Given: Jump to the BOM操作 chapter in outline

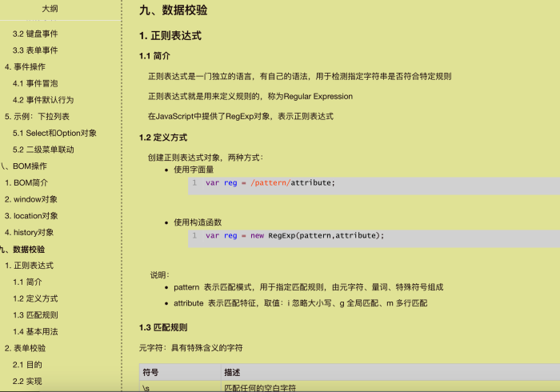Looking at the screenshot, I should [23, 166].
